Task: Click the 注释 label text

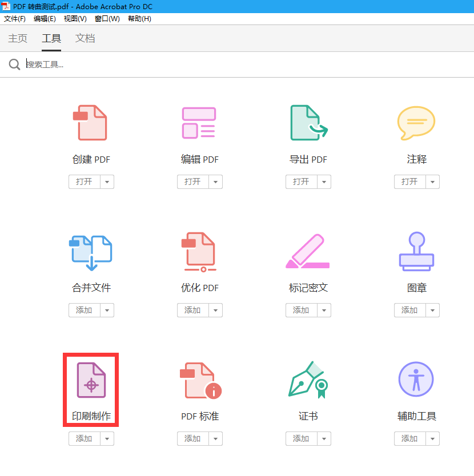Action: coord(416,159)
